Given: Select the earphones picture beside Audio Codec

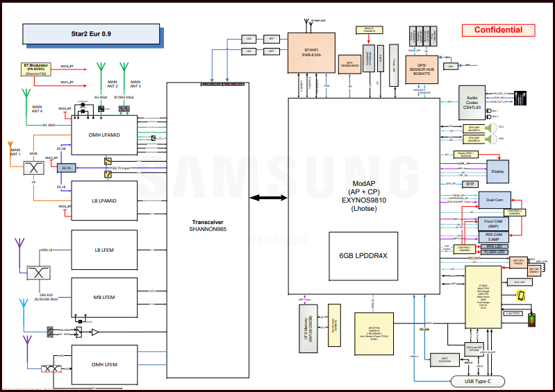Looking at the screenshot, I should click(520, 98).
